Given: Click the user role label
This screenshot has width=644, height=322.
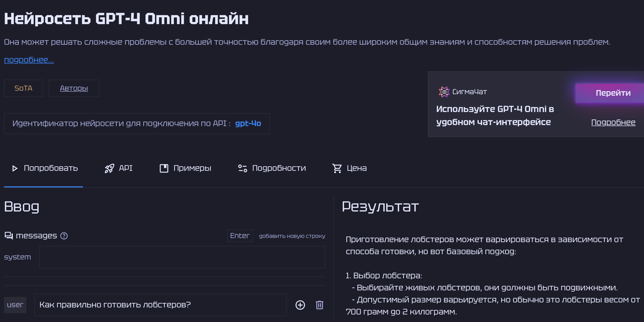Looking at the screenshot, I should click(x=15, y=305).
